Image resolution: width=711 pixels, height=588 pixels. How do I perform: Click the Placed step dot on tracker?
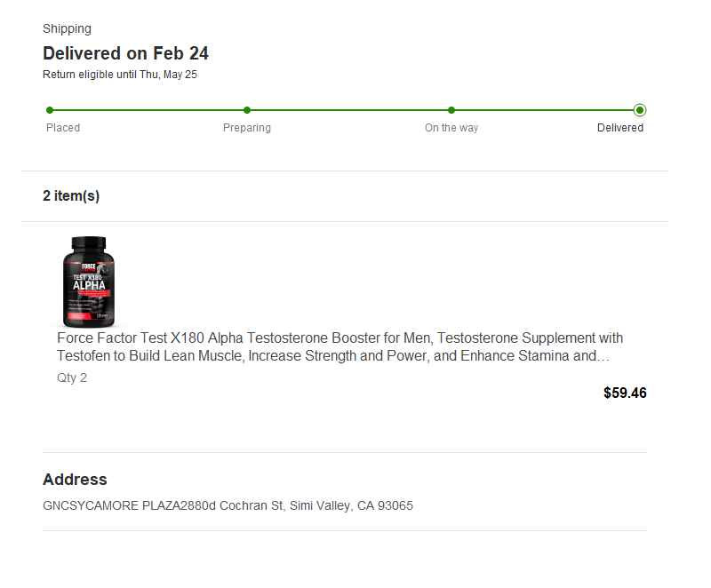50,110
